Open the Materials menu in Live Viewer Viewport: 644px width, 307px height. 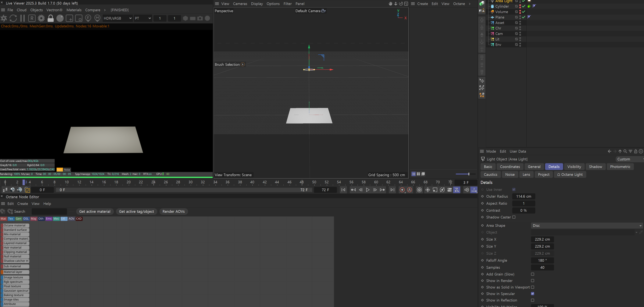tap(74, 10)
